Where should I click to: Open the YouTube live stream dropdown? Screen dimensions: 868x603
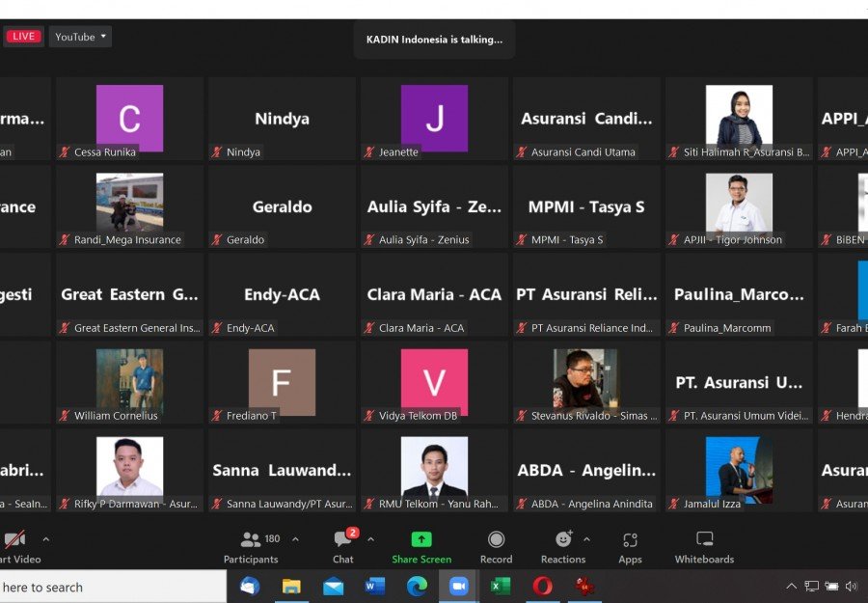point(80,37)
